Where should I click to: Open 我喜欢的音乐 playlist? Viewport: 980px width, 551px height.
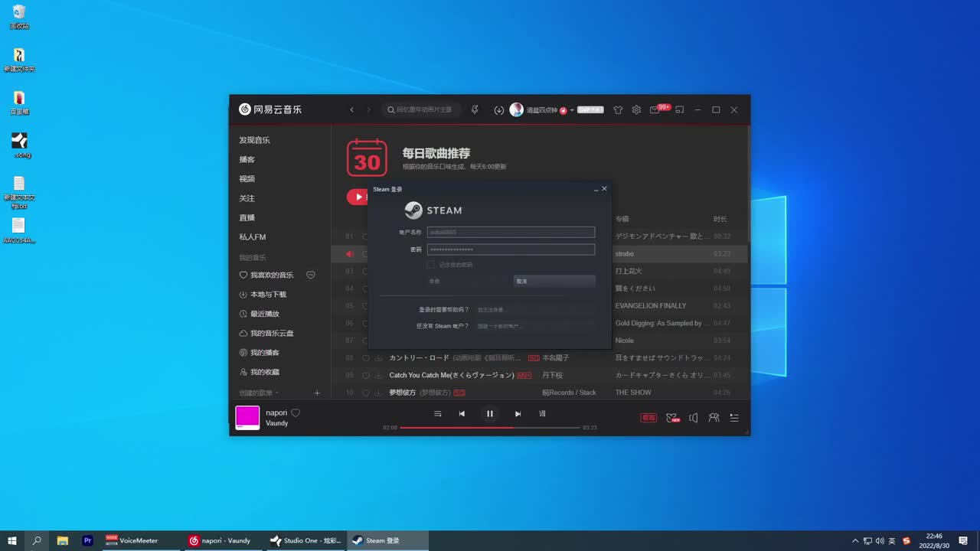tap(266, 275)
